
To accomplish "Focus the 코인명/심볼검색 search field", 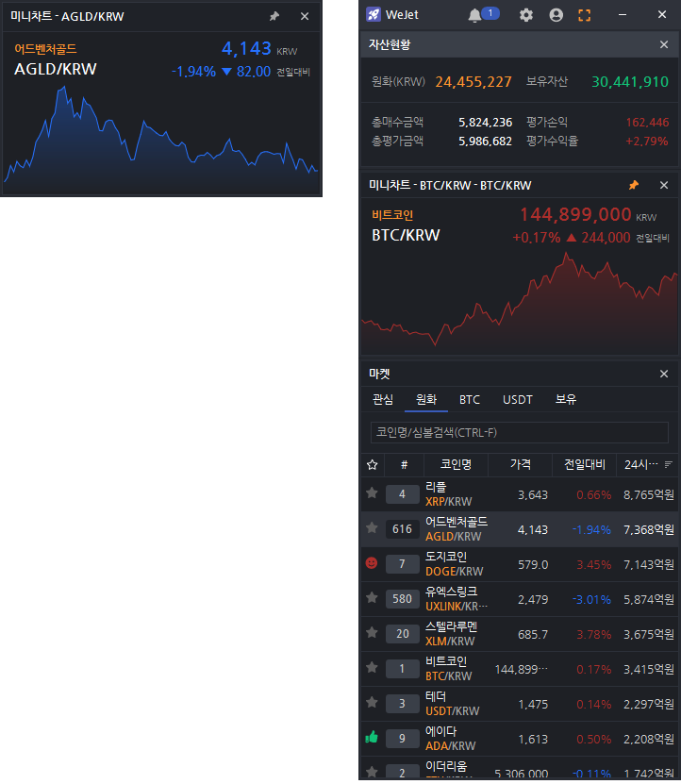I will click(x=520, y=432).
